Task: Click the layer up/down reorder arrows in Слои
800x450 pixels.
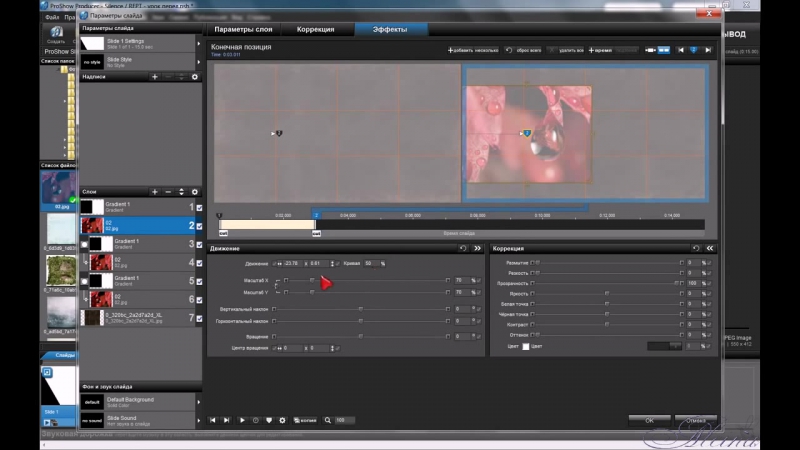Action: click(181, 192)
